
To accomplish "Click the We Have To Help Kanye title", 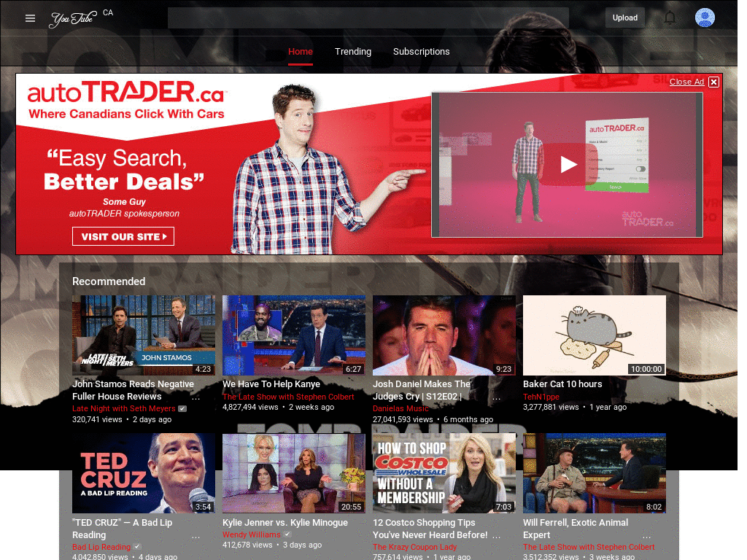I will [271, 384].
